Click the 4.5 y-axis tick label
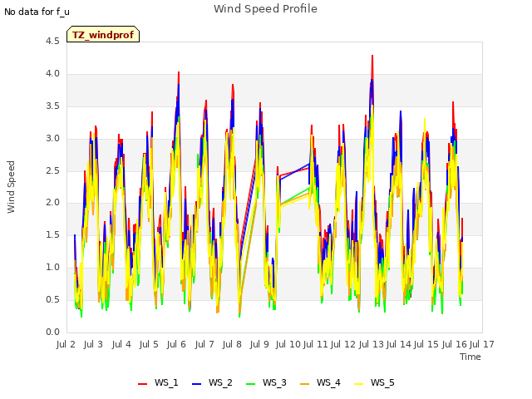 52,41
